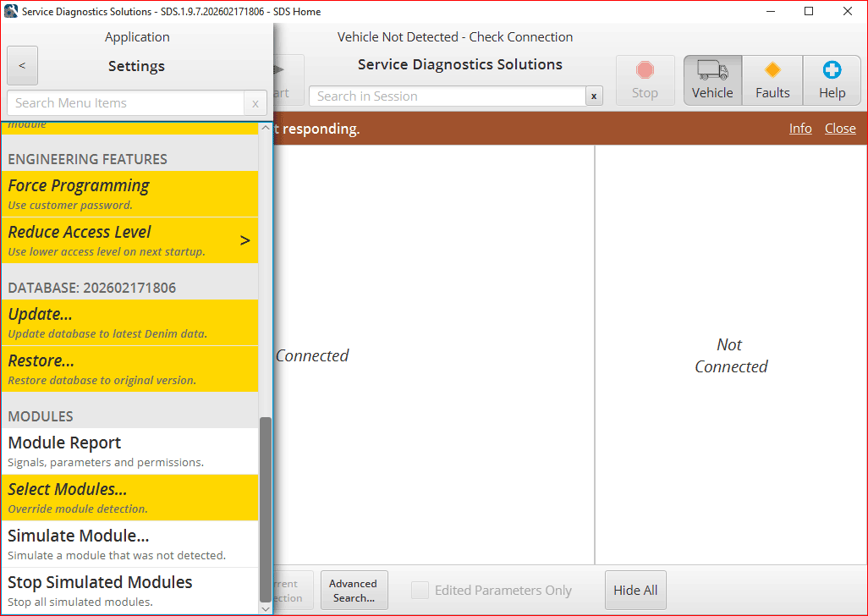Open Help with the plus icon
Screen dimensions: 868x616
click(831, 80)
